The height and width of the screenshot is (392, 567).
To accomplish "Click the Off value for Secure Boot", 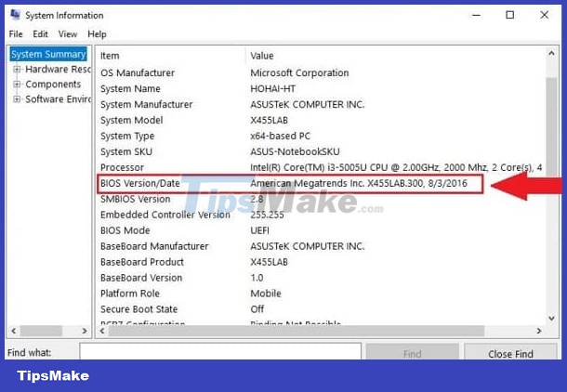I will click(257, 309).
